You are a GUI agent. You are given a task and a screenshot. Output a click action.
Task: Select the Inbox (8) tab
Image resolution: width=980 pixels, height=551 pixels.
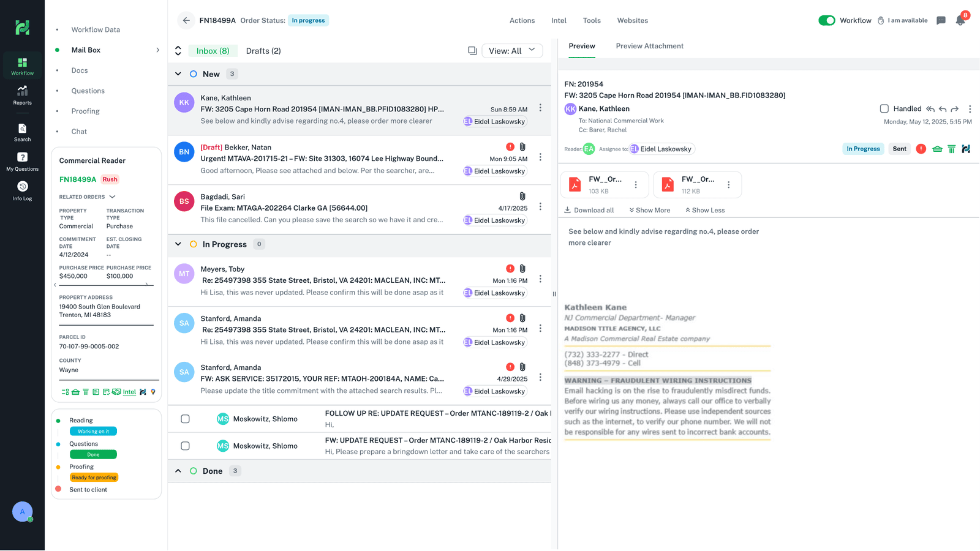point(213,51)
